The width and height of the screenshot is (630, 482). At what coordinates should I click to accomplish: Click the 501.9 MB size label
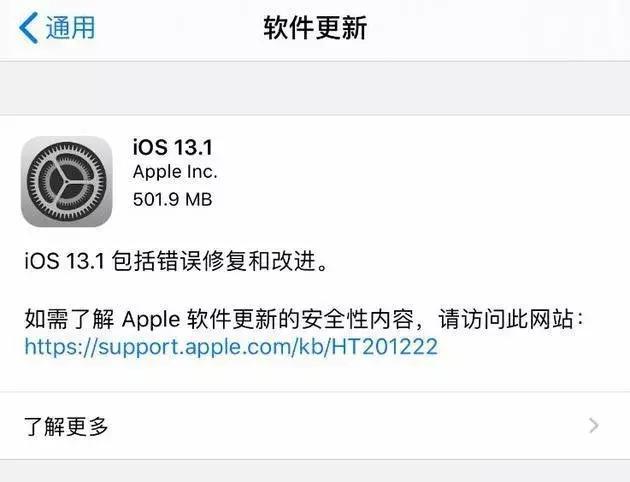click(172, 199)
